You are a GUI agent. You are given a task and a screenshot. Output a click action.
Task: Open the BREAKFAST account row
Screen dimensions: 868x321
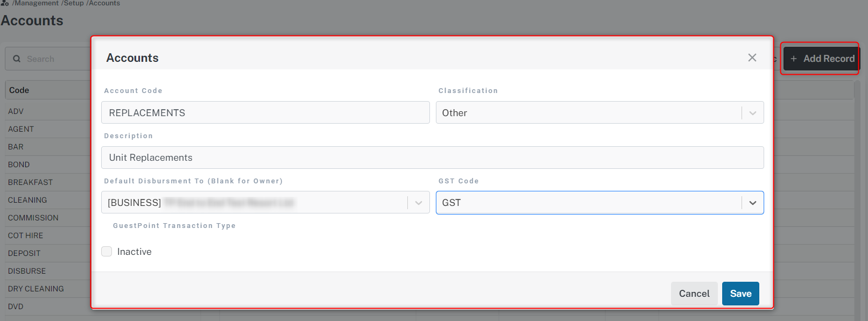30,182
